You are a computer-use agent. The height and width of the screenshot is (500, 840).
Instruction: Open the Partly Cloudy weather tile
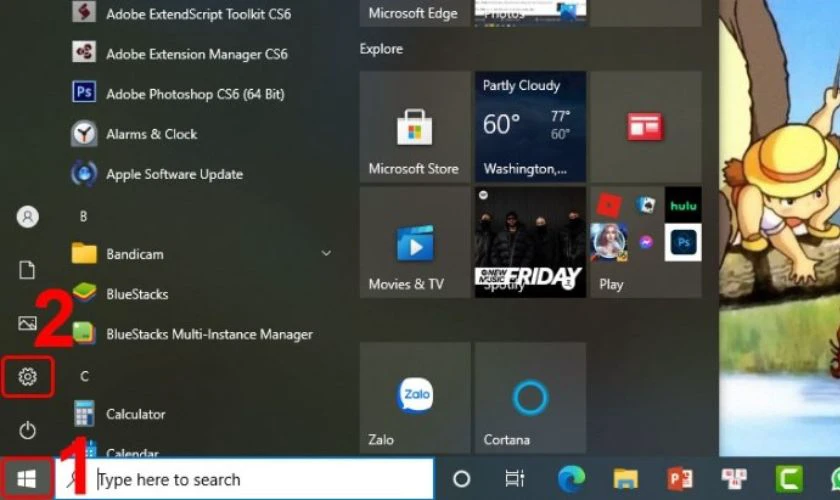[x=530, y=126]
